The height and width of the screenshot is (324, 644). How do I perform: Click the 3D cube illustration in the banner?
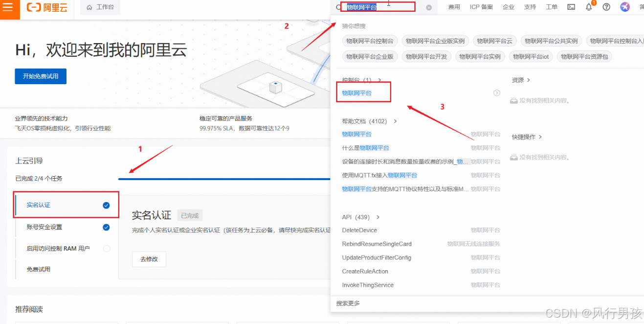click(275, 87)
